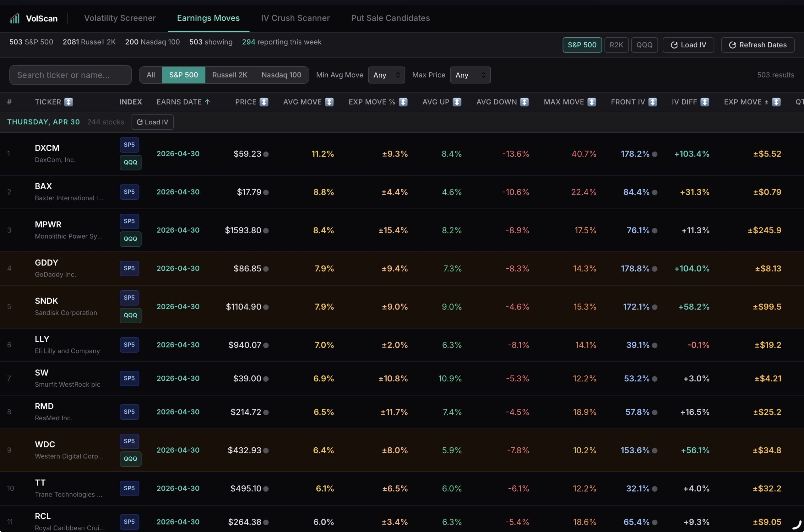This screenshot has width=804, height=532.
Task: Sort by AVG MOVE using its sort icon
Action: 329,102
